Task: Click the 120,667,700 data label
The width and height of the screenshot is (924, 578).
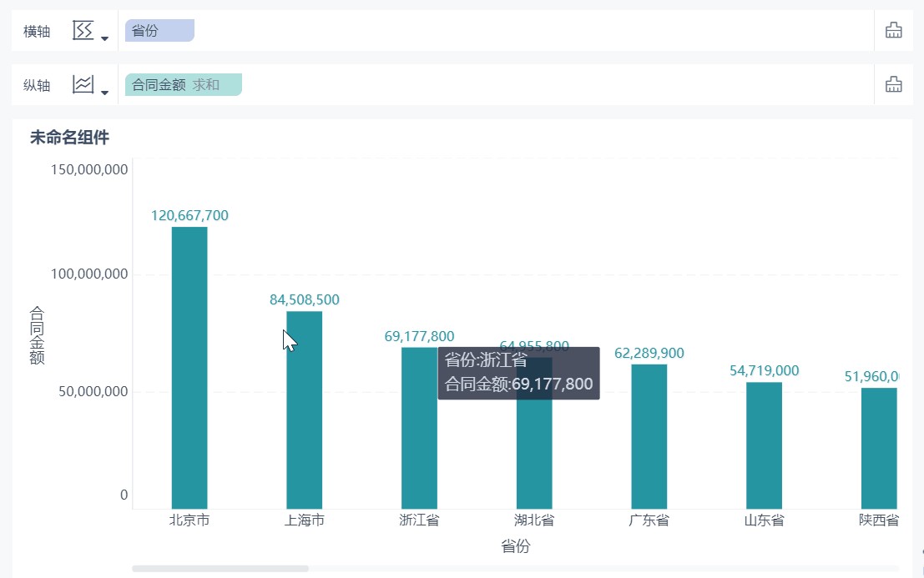Action: point(189,216)
